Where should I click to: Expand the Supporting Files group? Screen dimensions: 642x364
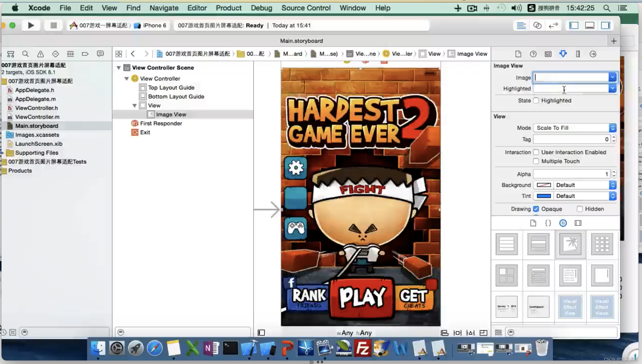[3, 153]
